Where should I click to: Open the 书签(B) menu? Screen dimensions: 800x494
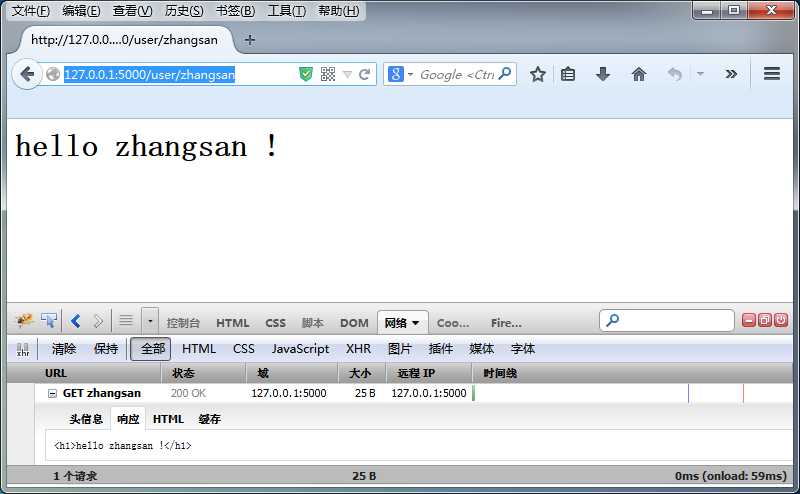pos(235,11)
